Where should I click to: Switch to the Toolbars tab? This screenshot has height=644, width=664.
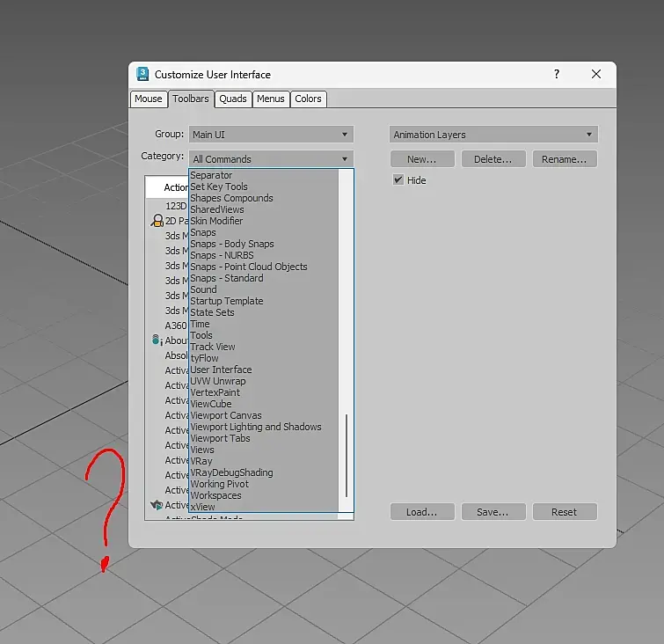[x=191, y=99]
